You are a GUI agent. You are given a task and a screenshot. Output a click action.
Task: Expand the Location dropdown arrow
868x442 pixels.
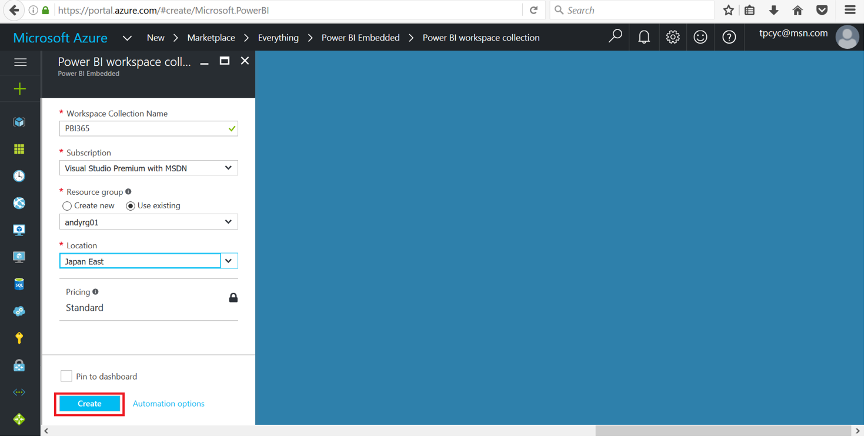[229, 261]
